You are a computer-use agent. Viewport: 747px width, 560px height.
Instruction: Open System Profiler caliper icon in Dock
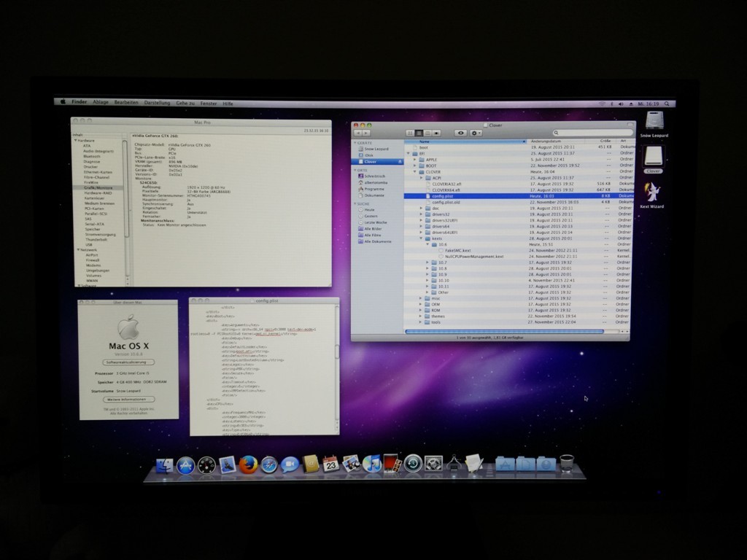(x=454, y=463)
